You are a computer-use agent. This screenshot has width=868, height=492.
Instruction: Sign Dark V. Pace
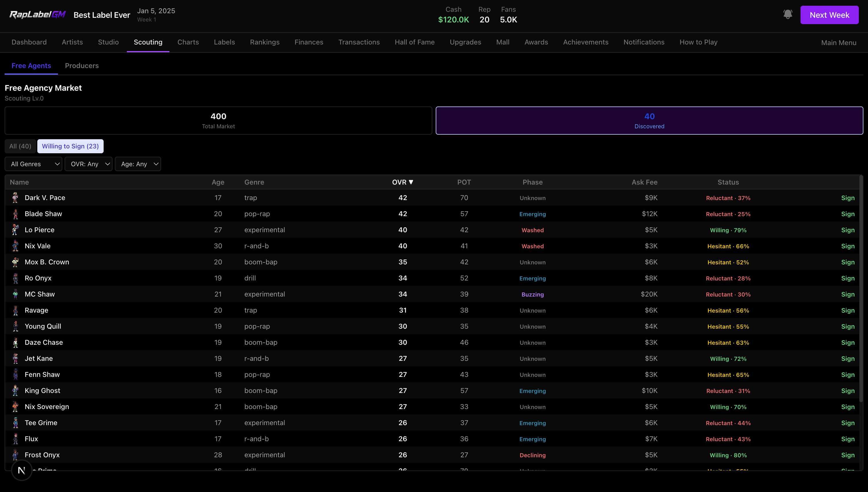click(847, 198)
